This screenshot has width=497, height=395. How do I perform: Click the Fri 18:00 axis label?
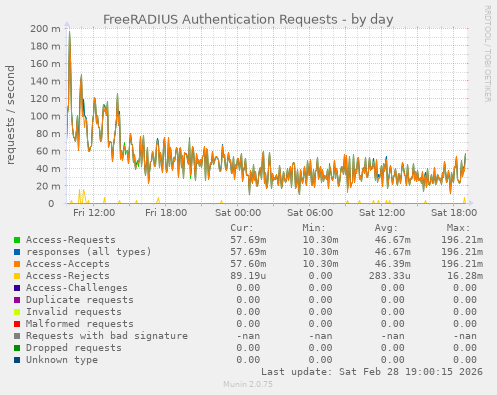[x=166, y=213]
